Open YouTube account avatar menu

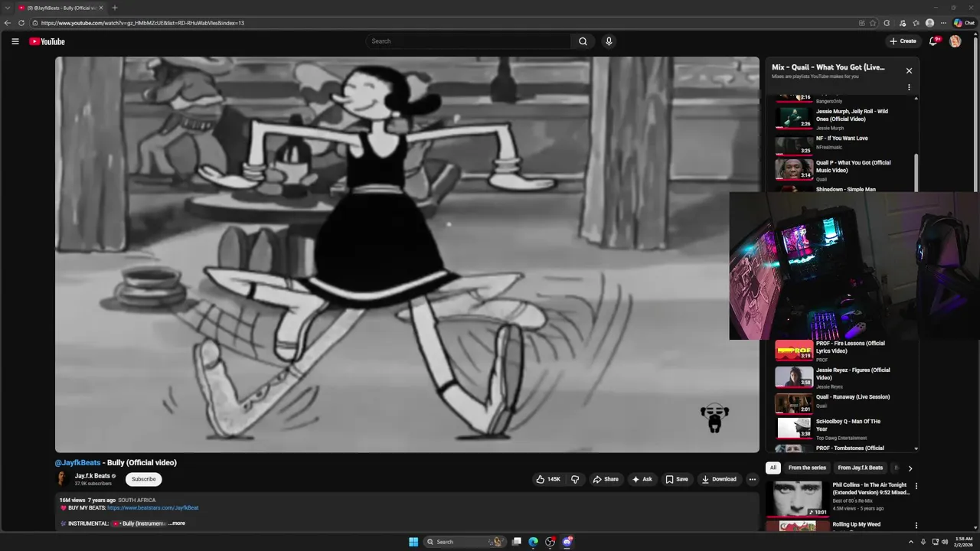click(955, 41)
